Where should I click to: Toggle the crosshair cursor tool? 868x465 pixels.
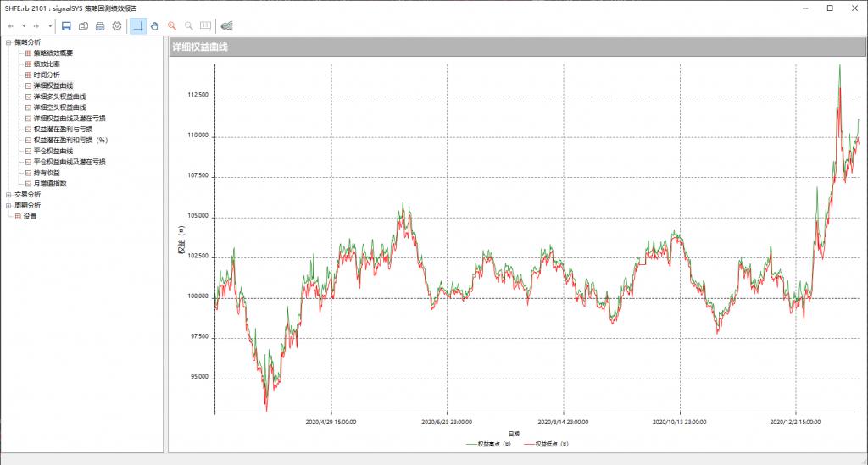[x=138, y=26]
